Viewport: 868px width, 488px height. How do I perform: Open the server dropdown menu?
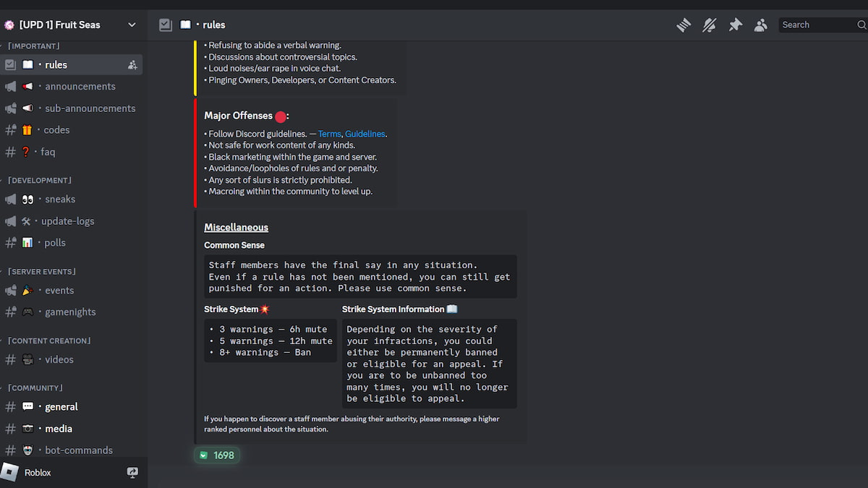[132, 24]
